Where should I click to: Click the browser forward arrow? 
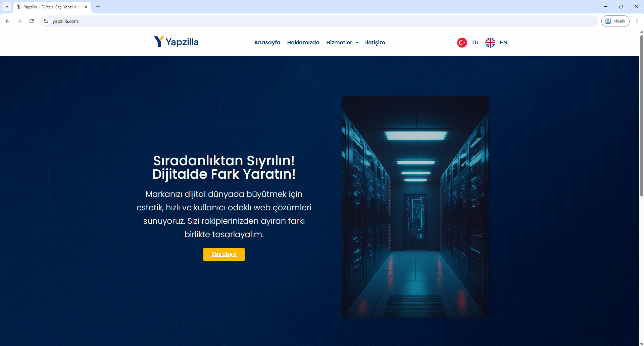19,21
